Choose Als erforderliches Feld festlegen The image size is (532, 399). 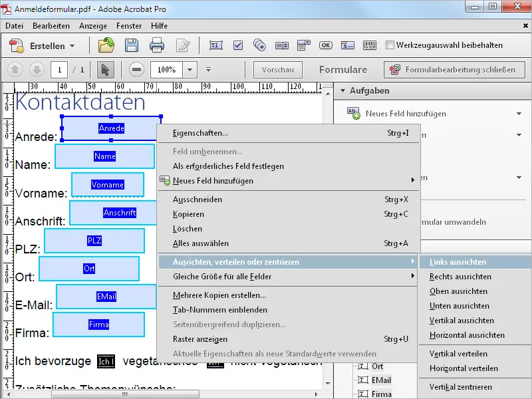pos(289,166)
